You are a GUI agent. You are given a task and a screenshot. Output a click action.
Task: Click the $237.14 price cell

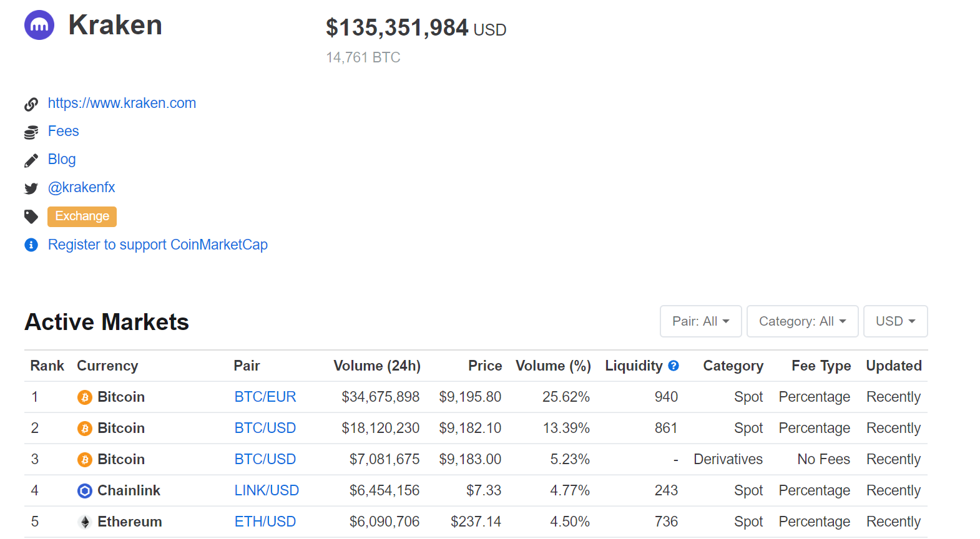(x=476, y=522)
